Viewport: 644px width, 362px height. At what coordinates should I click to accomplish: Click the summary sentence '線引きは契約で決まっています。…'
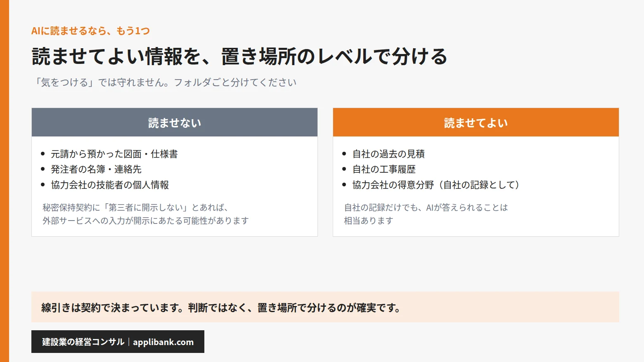[221, 308]
